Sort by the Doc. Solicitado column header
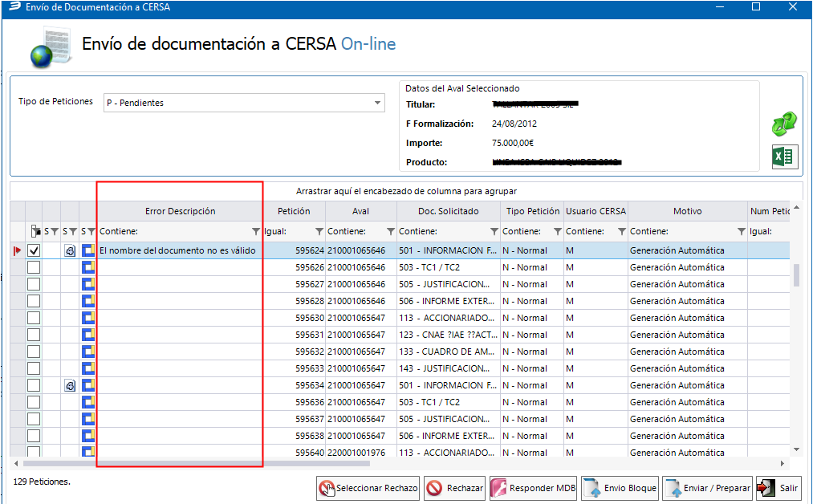Image resolution: width=813 pixels, height=504 pixels. pyautogui.click(x=449, y=212)
